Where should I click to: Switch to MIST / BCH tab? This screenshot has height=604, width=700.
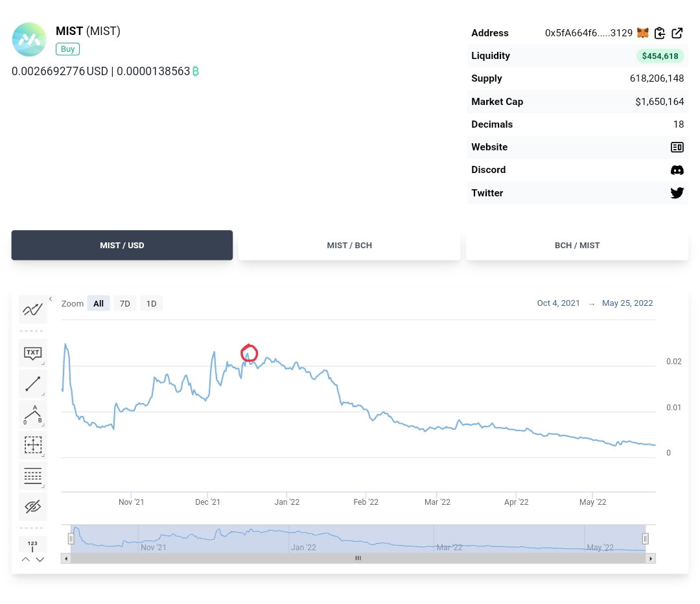(349, 245)
